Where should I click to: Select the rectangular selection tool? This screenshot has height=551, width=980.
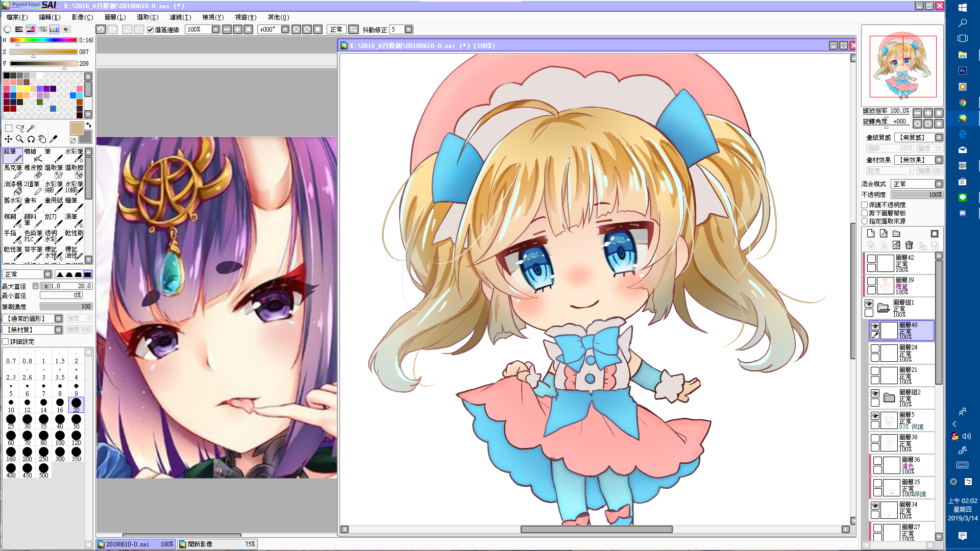tap(9, 128)
